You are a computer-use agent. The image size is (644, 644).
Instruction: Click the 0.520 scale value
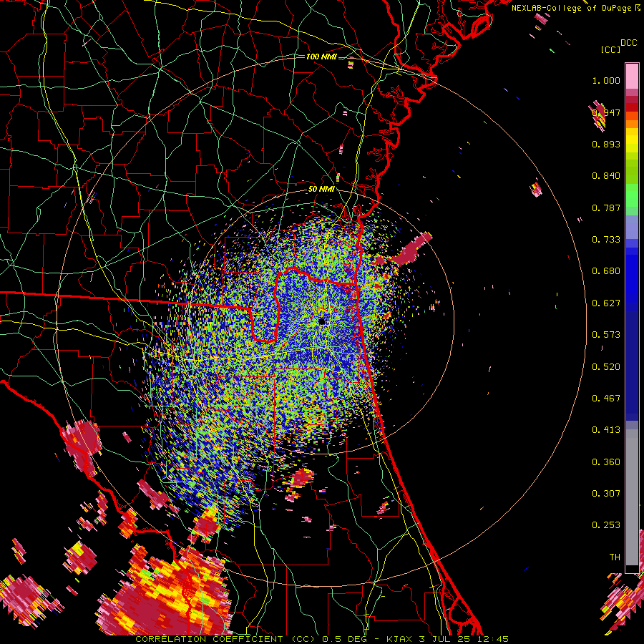click(606, 367)
